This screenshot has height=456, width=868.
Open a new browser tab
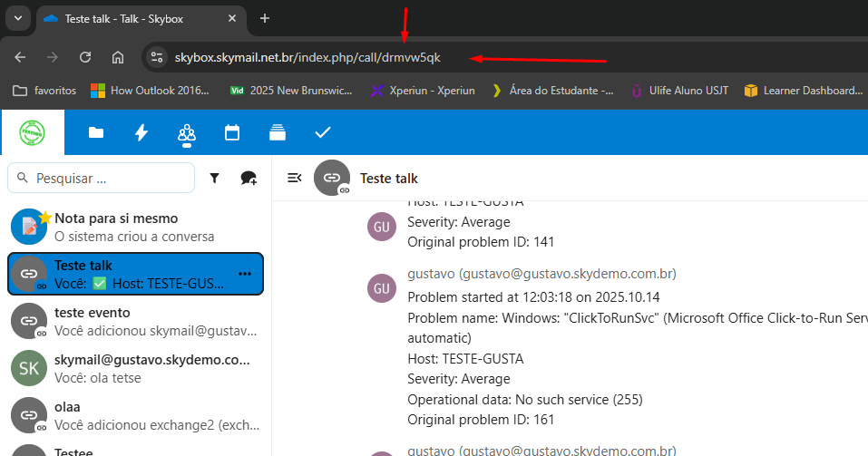coord(265,18)
